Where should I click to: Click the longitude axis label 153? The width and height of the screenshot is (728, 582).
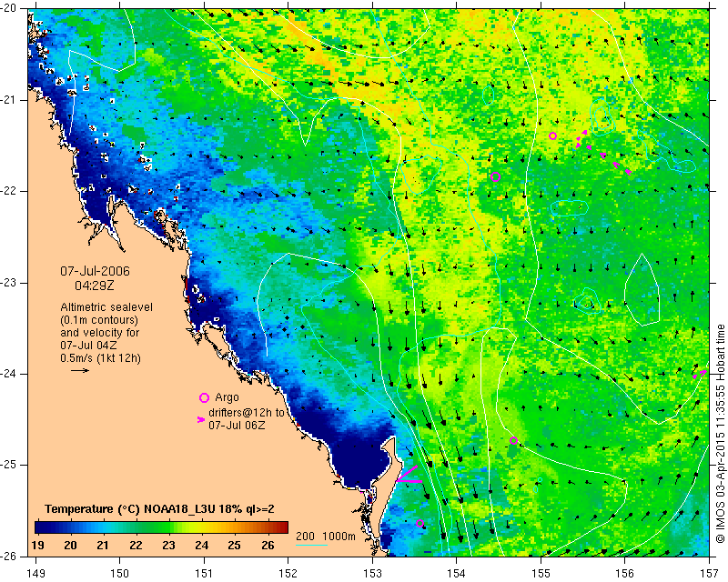point(372,573)
